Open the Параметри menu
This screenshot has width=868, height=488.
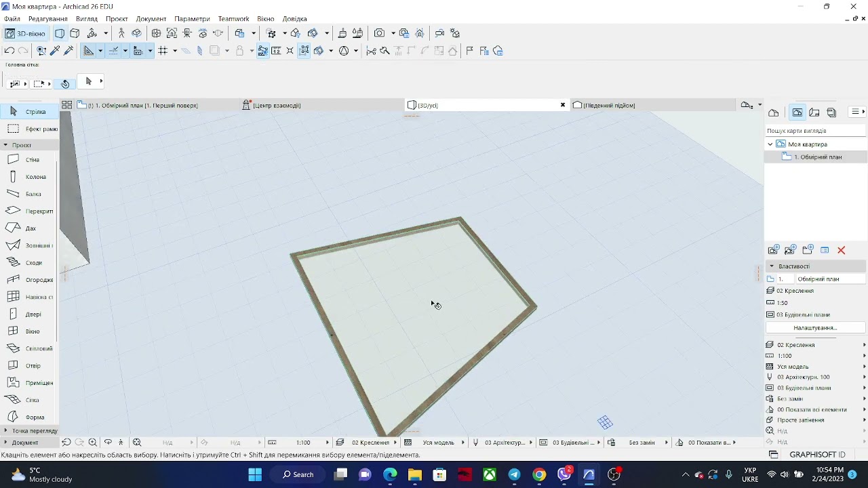(x=192, y=19)
